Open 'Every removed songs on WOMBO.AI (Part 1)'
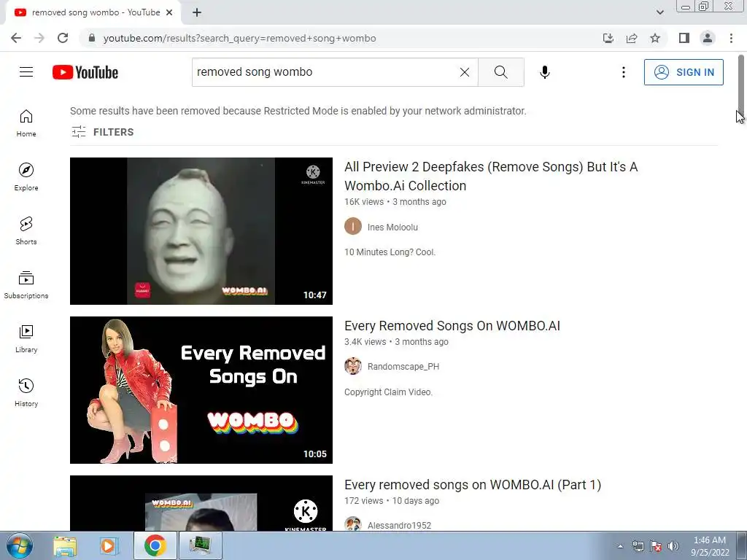 point(473,485)
